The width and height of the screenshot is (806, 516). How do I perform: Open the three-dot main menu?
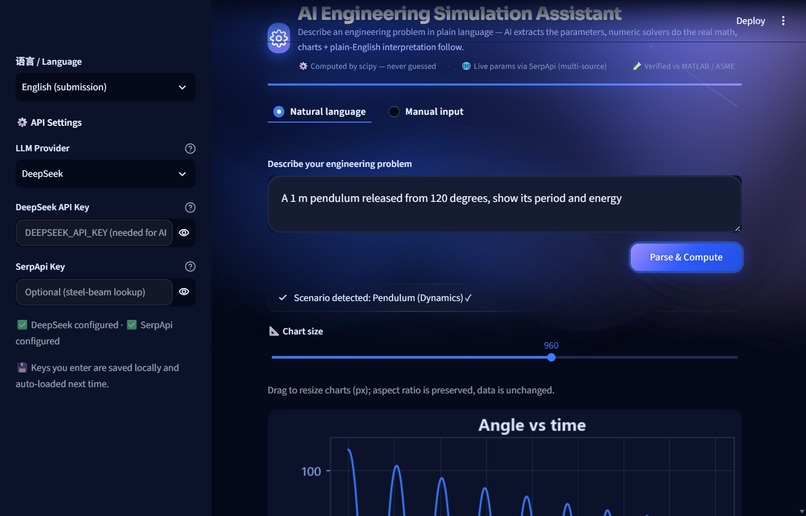783,21
